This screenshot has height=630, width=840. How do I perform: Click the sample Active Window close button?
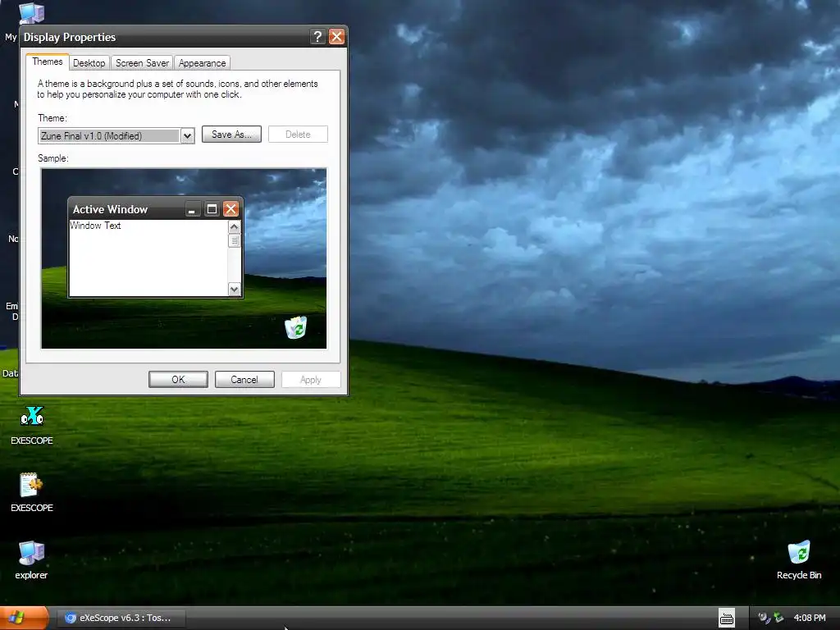click(x=231, y=209)
